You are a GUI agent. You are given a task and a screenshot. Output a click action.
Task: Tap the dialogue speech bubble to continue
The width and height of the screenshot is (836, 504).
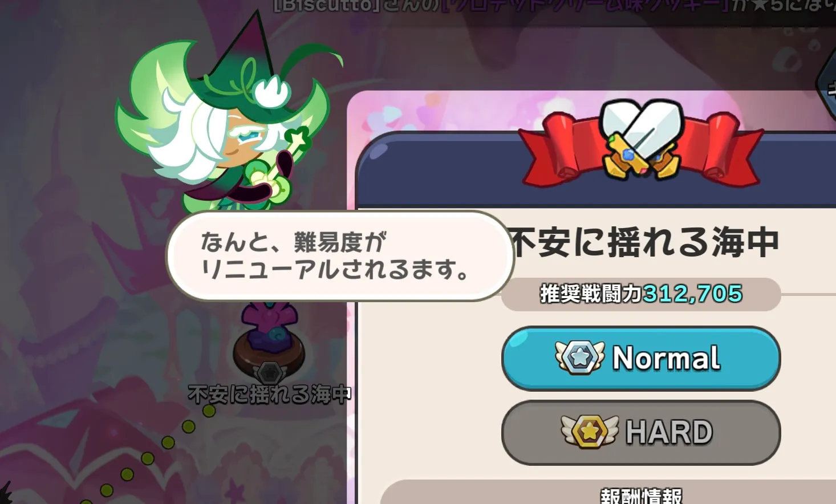(340, 255)
